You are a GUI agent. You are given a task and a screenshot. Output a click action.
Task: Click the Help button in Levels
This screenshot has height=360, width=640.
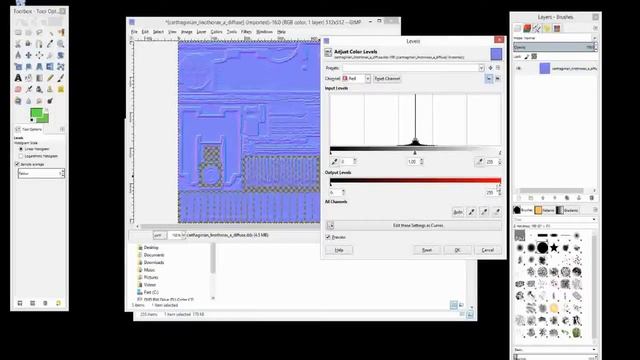click(x=339, y=250)
